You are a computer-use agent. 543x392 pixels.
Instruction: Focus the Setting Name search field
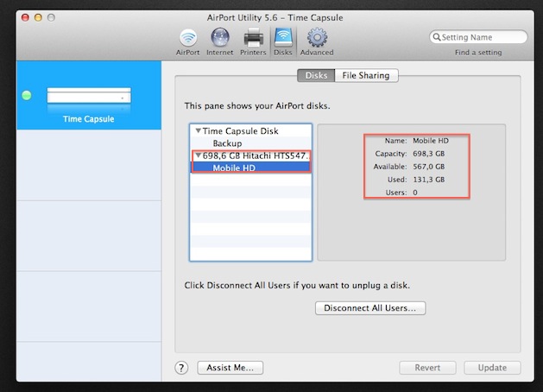(478, 37)
